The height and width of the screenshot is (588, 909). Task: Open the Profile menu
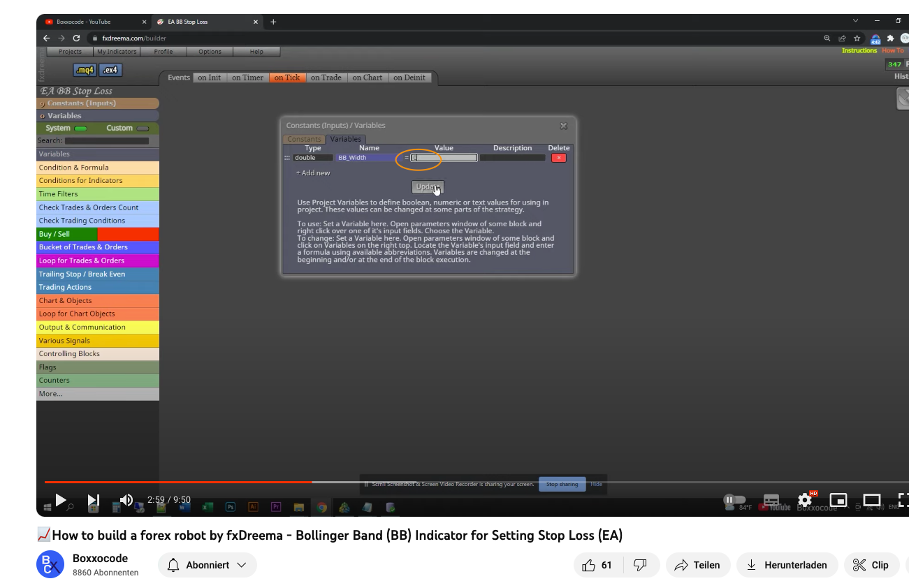[x=163, y=52]
